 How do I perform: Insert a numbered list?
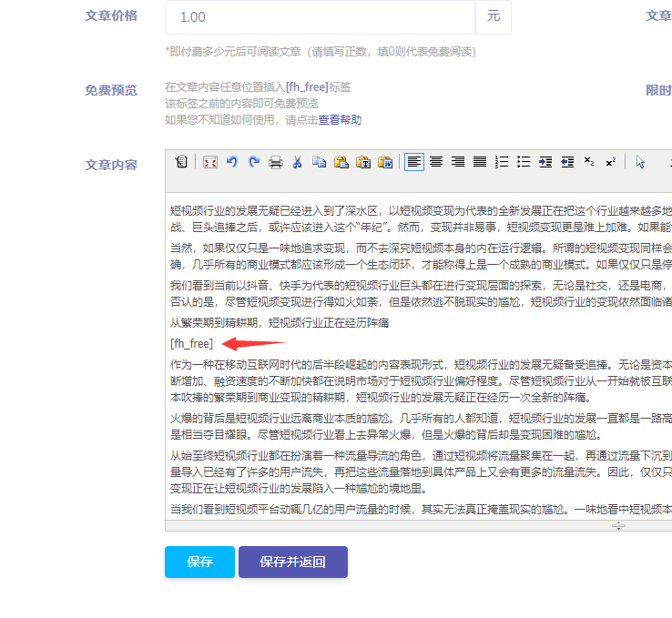(502, 162)
